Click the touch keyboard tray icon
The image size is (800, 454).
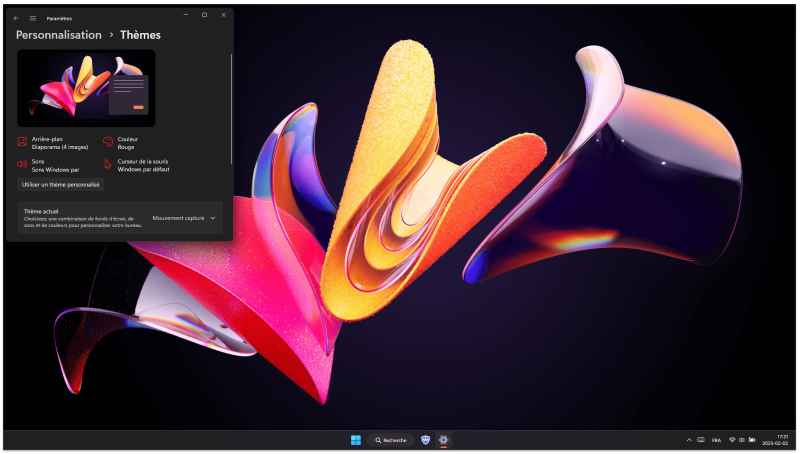[701, 440]
